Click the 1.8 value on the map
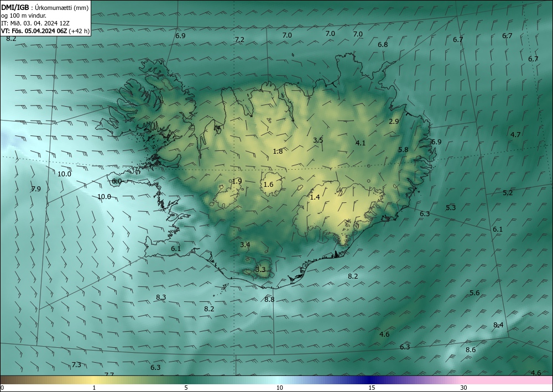This screenshot has width=553, height=392. [278, 151]
